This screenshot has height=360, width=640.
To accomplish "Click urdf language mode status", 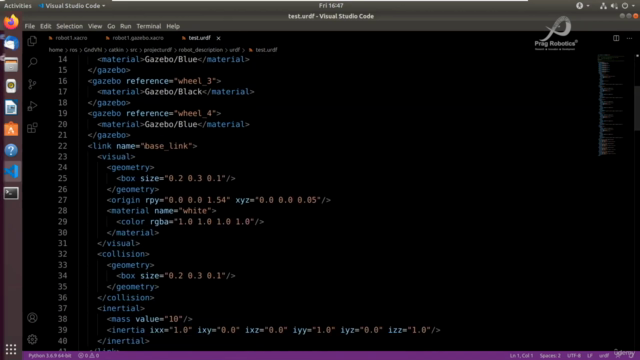I will (604, 356).
